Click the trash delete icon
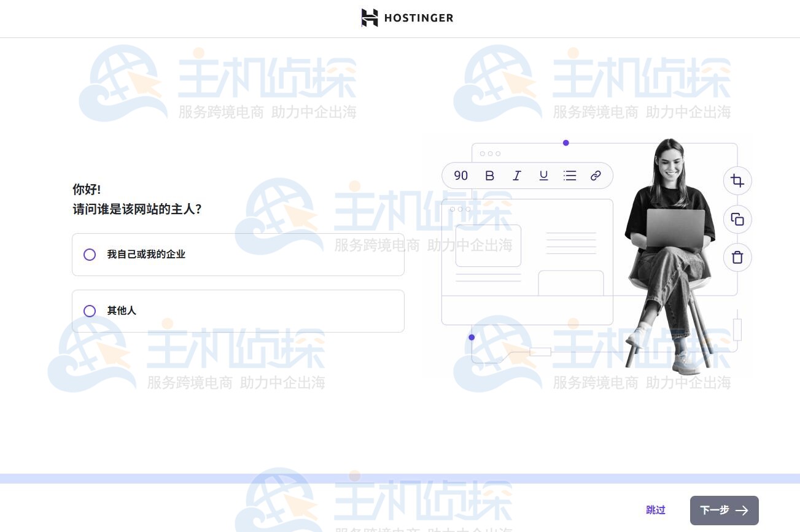 click(737, 257)
